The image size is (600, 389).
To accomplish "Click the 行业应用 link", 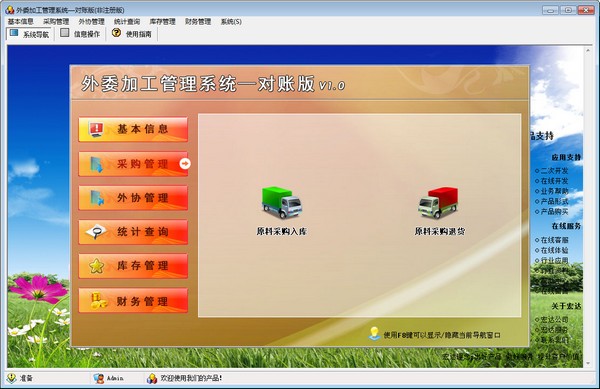I will pos(554,260).
